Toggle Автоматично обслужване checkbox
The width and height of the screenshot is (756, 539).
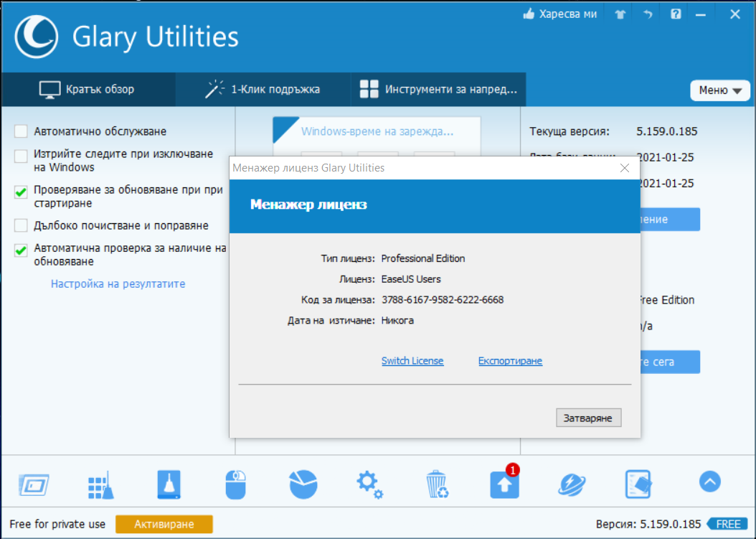21,131
